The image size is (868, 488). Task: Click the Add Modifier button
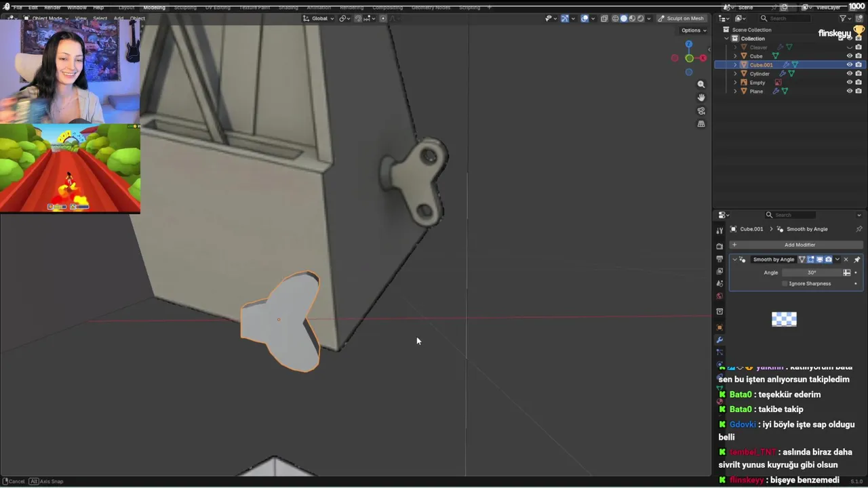point(796,245)
